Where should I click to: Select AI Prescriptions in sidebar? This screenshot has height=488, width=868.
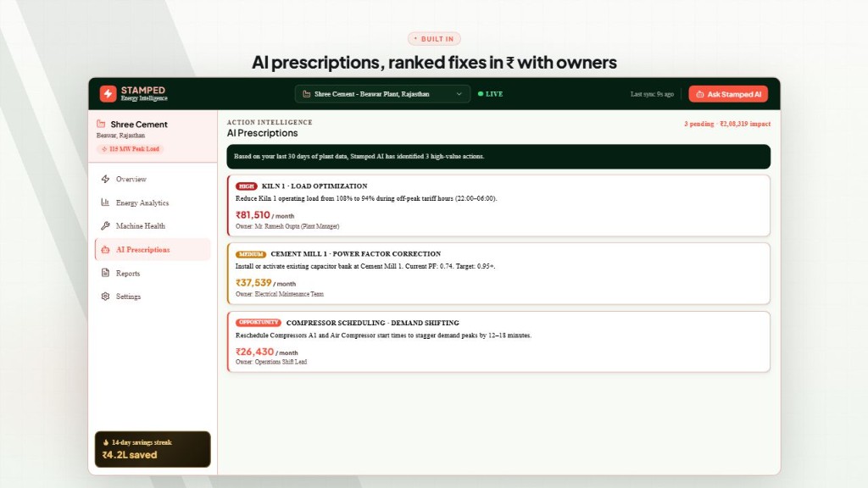(153, 250)
